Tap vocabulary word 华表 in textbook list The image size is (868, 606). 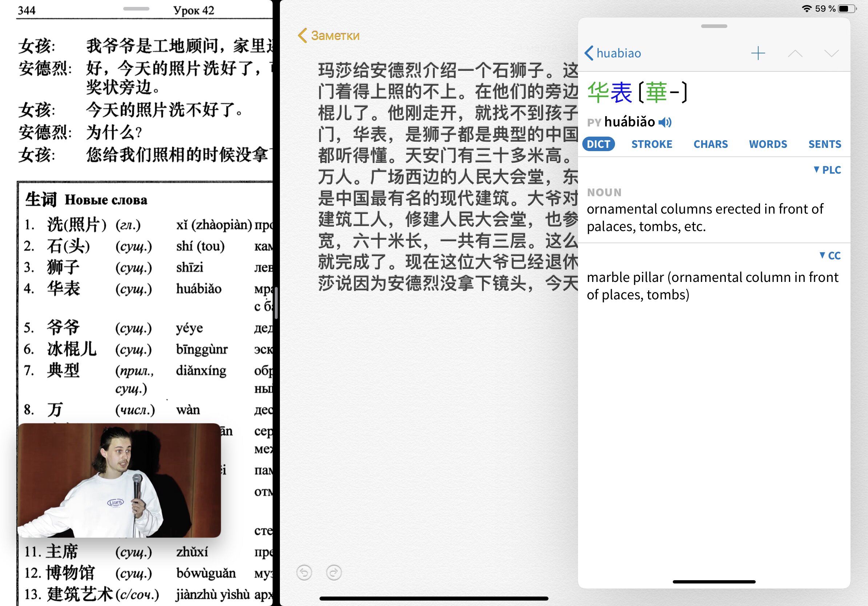[64, 288]
